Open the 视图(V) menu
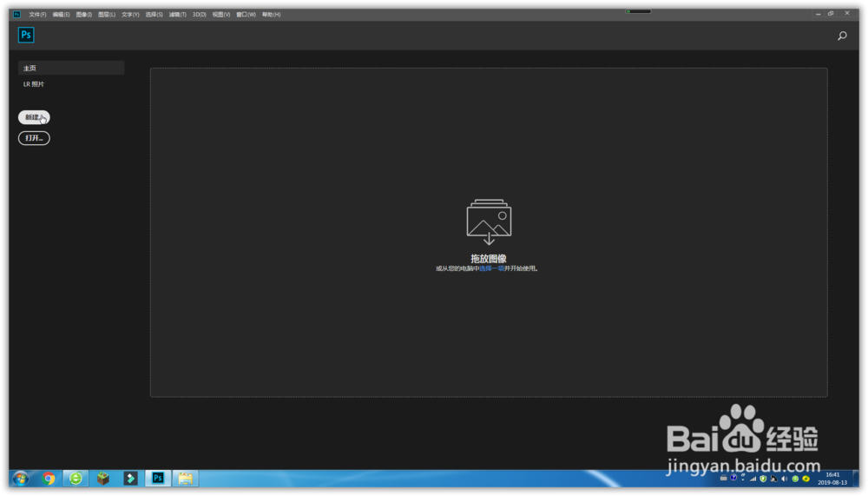868x496 pixels. tap(220, 15)
